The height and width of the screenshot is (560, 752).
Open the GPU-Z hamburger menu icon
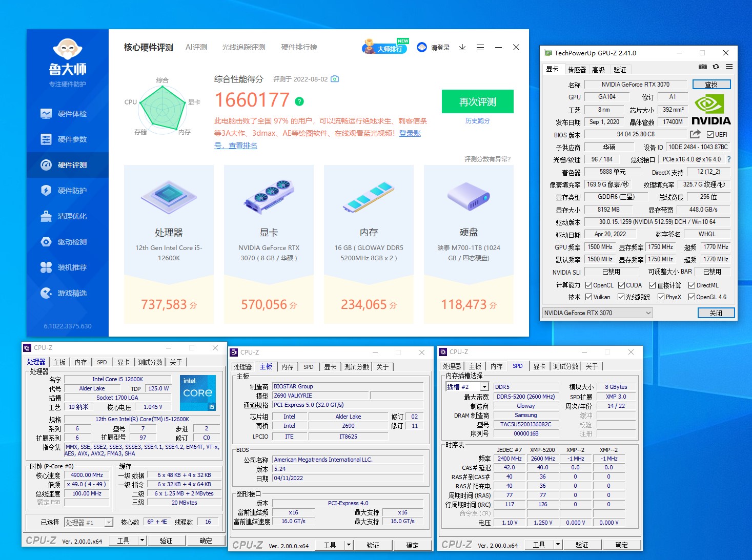coord(729,67)
